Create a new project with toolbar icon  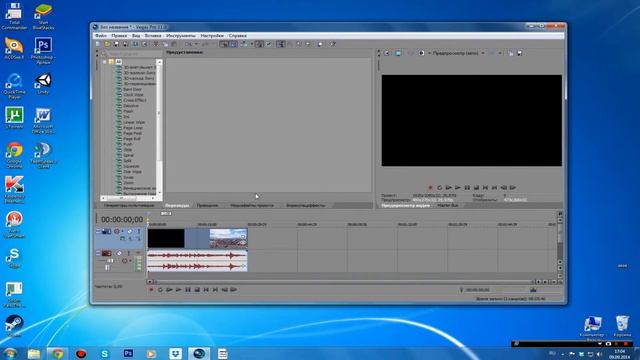[x=98, y=44]
